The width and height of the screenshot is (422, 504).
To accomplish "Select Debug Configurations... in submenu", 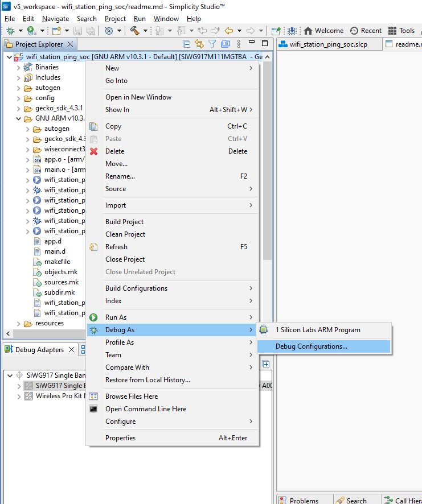I will [x=311, y=346].
